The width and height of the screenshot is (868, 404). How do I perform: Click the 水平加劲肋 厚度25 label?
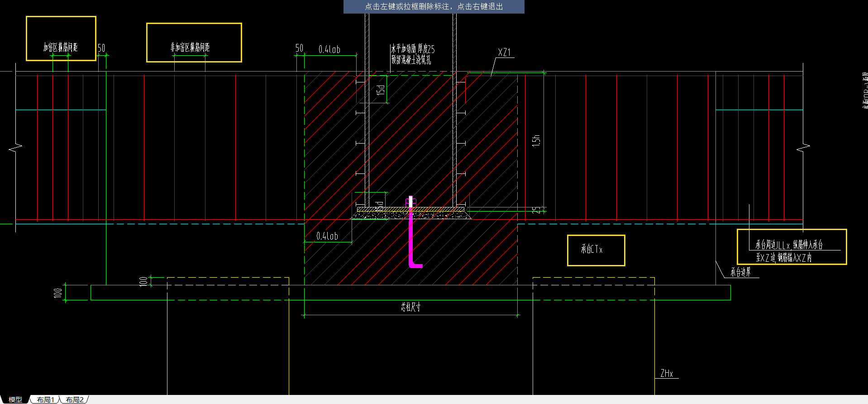tap(413, 49)
